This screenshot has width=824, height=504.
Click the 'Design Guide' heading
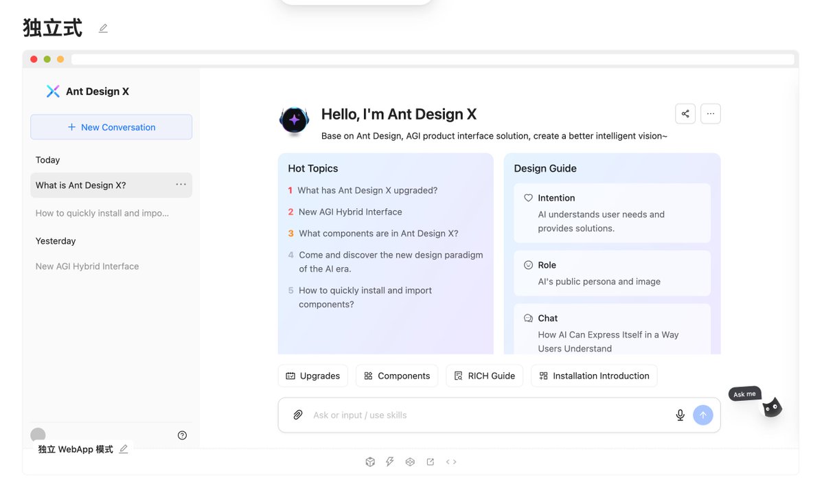[545, 168]
